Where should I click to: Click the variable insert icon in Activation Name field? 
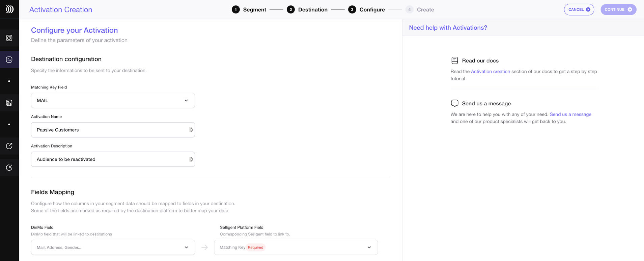(191, 130)
